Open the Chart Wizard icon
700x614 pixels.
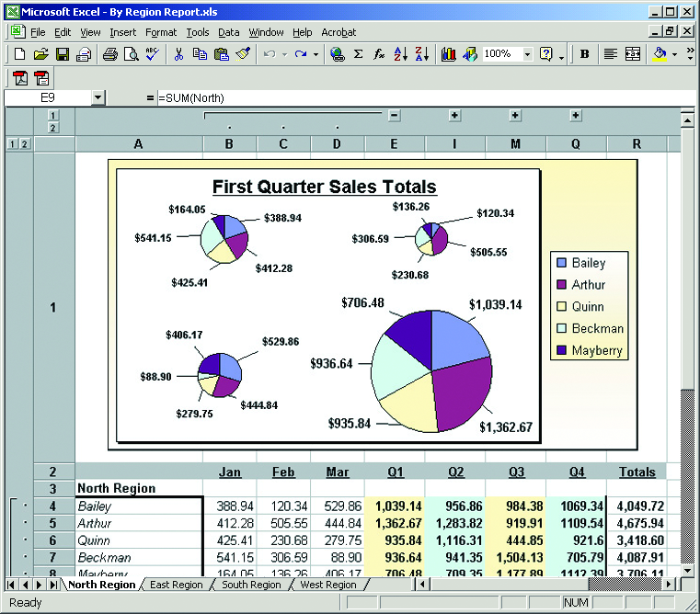449,54
